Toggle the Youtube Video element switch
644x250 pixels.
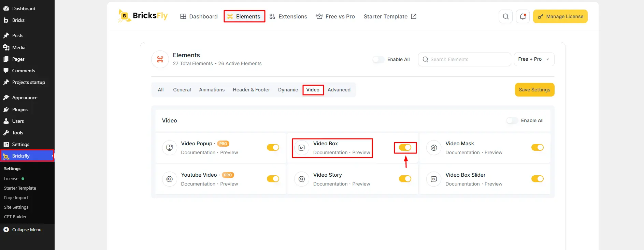(x=273, y=179)
